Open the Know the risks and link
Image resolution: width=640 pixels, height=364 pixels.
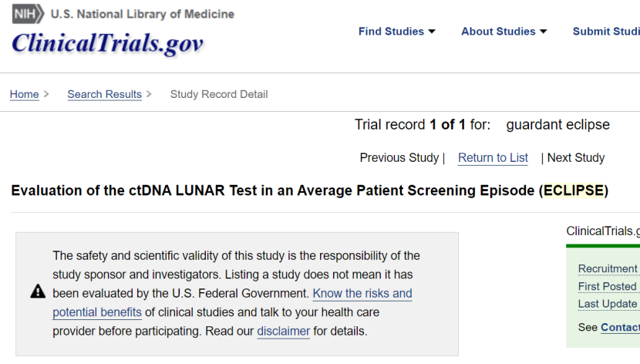pyautogui.click(x=362, y=294)
